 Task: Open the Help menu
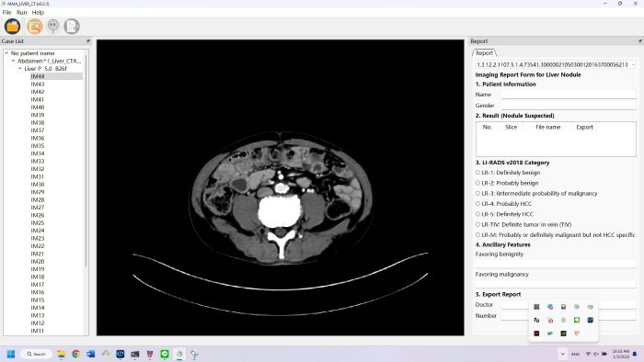(38, 12)
